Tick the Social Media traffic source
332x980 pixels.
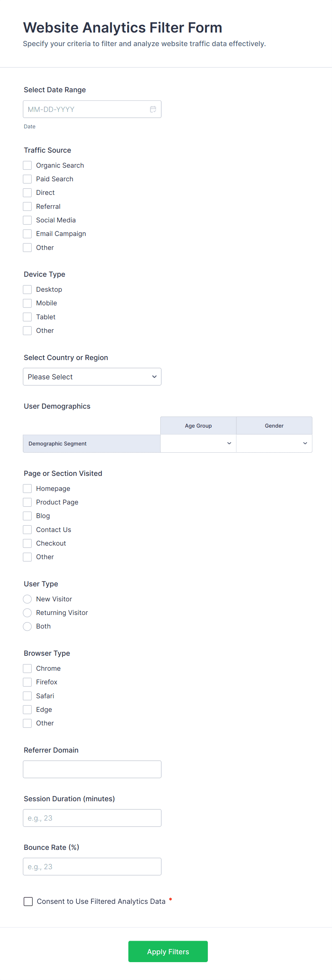coord(27,220)
